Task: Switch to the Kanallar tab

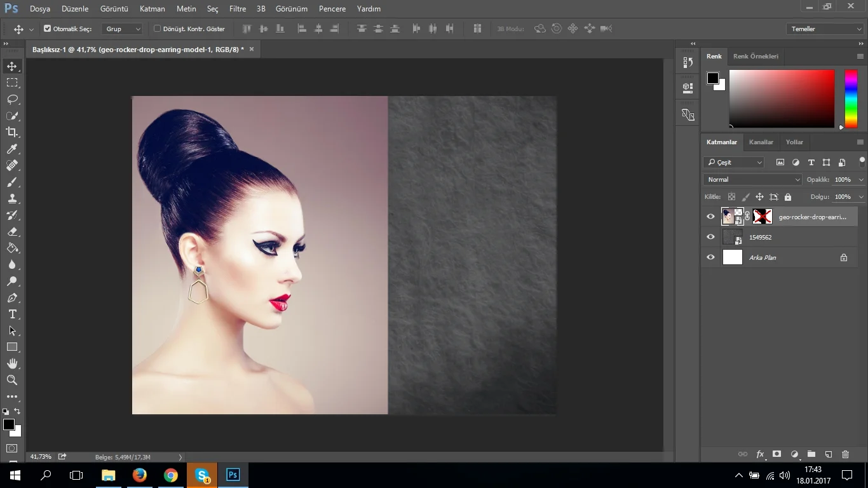Action: tap(761, 142)
